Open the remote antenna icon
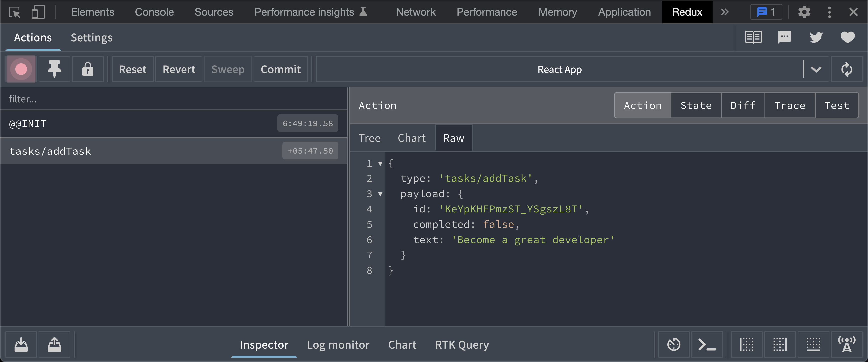This screenshot has height=362, width=868. (846, 344)
